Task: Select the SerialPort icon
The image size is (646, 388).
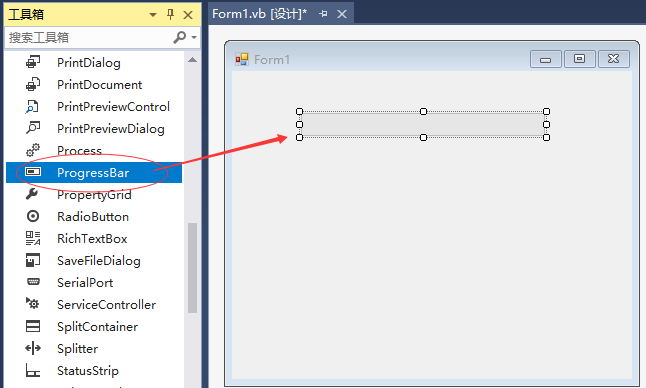Action: tap(33, 282)
